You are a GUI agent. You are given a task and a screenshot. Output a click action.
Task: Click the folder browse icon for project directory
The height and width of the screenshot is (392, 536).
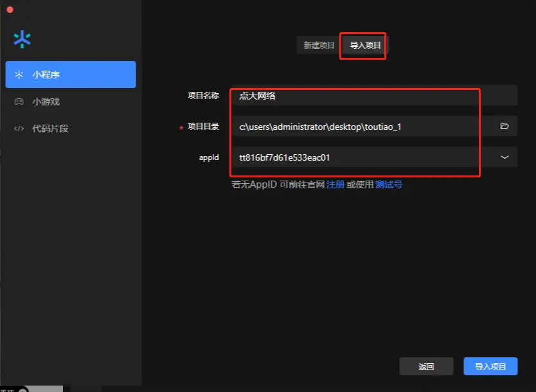click(505, 126)
